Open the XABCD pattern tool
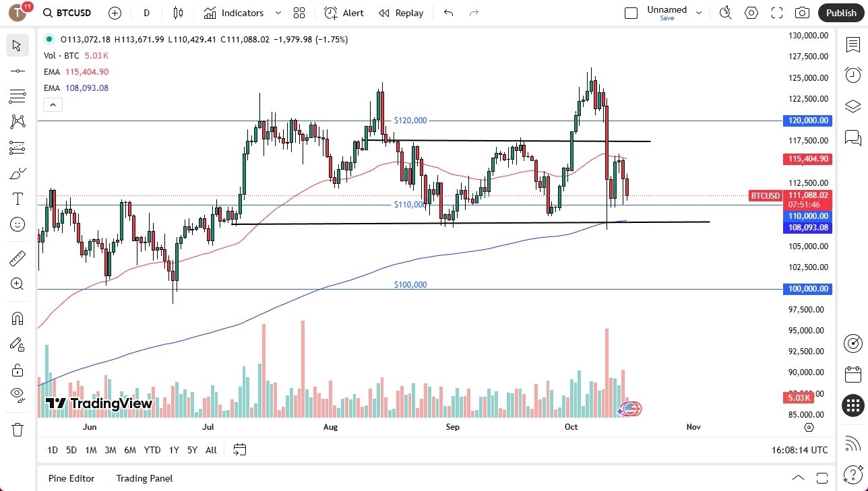868x491 pixels. (18, 121)
